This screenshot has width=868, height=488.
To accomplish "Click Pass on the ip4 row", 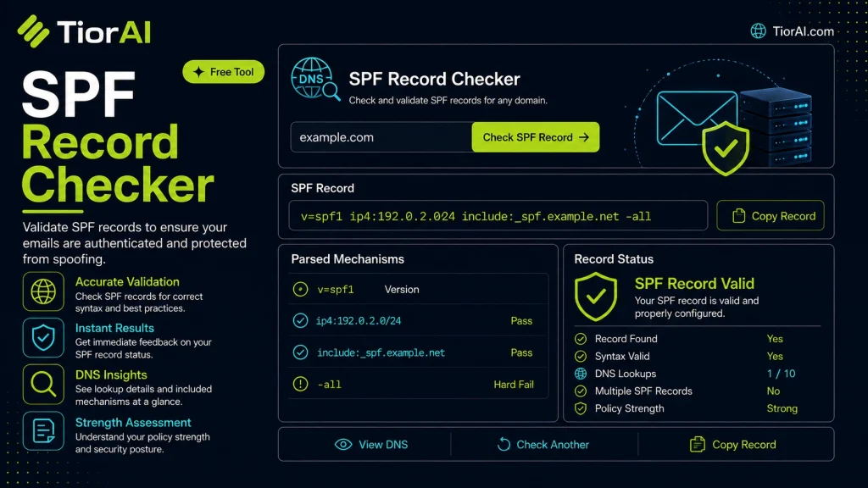I will pyautogui.click(x=521, y=321).
